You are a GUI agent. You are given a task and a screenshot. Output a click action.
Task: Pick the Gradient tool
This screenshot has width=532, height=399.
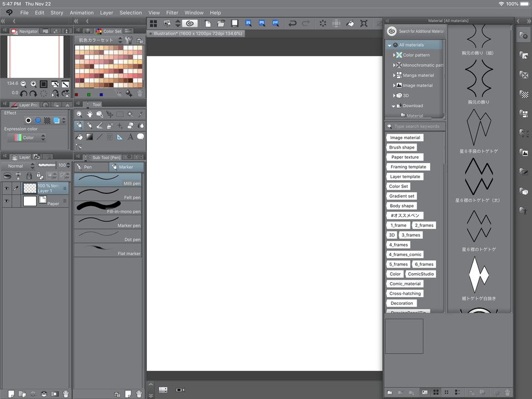(89, 137)
